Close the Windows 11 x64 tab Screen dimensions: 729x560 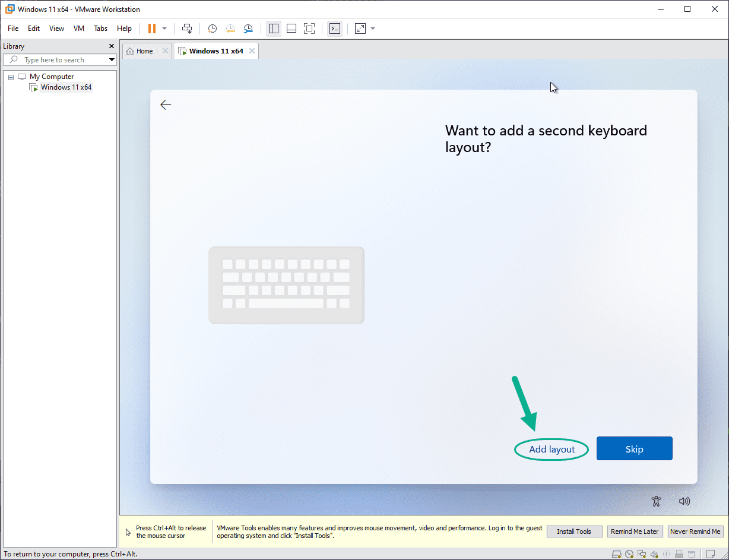(x=252, y=51)
